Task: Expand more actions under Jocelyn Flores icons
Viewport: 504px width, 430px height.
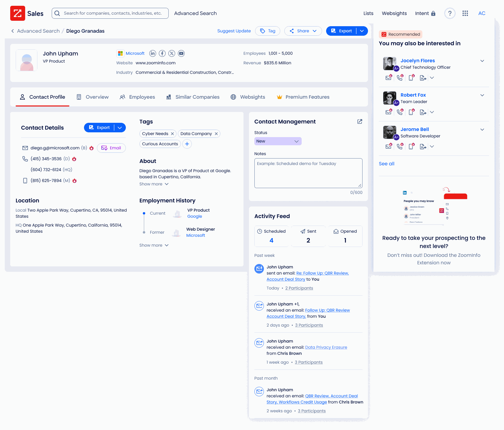Action: [x=432, y=78]
